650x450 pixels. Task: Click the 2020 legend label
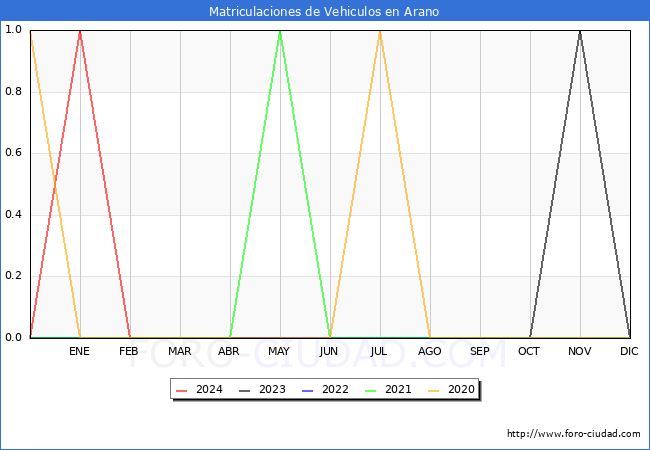461,390
